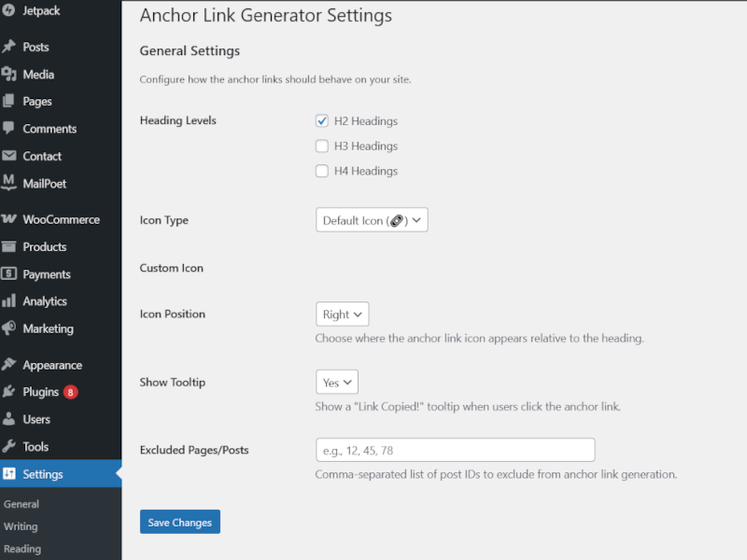The height and width of the screenshot is (560, 747).
Task: Click the MailPoet M icon
Action: [9, 183]
